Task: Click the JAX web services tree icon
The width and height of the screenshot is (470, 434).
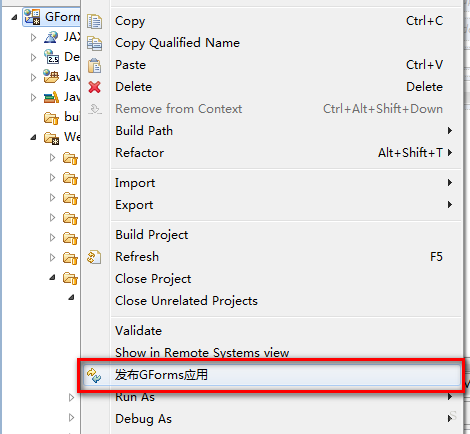Action: tap(51, 37)
